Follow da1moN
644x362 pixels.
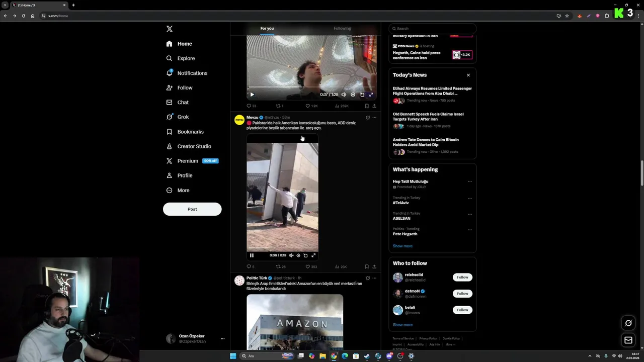tap(462, 294)
